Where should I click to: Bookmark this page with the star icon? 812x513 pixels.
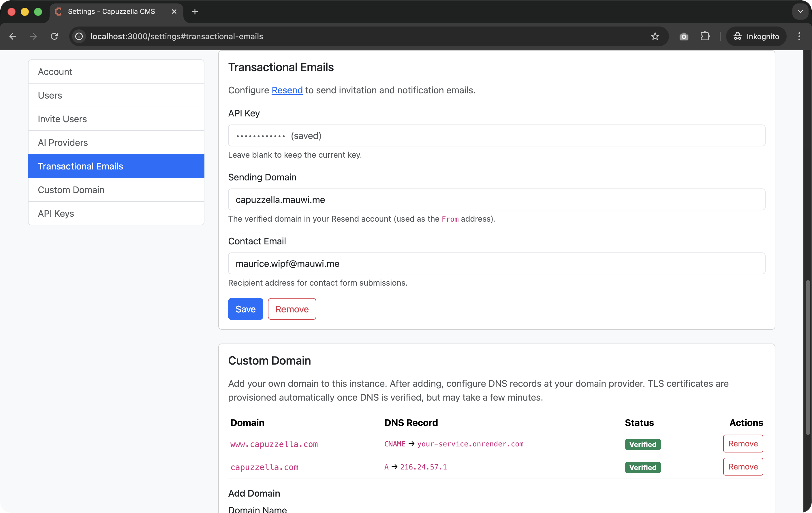click(x=655, y=36)
